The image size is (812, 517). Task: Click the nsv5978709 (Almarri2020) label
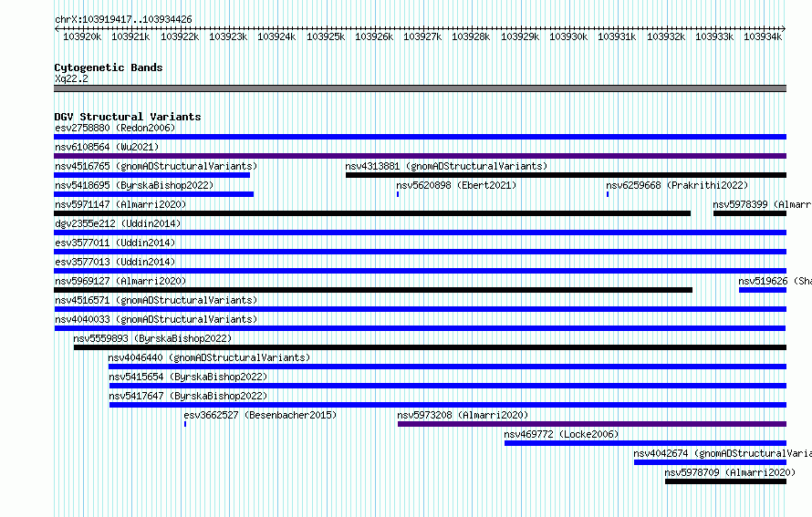(730, 472)
